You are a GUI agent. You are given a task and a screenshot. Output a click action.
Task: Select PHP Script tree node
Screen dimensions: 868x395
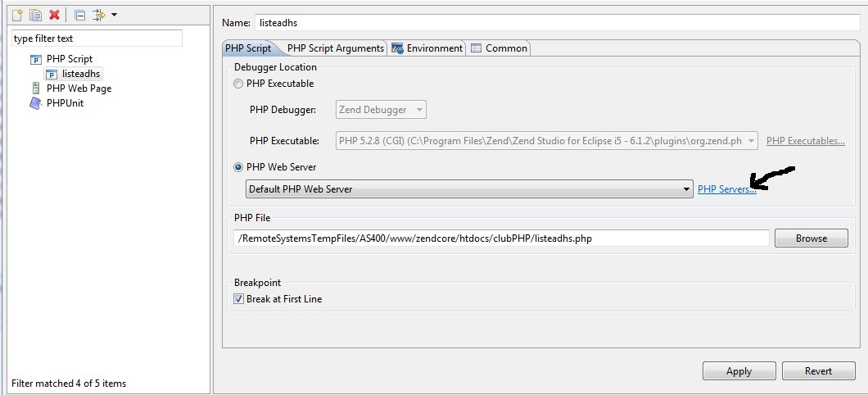click(70, 59)
